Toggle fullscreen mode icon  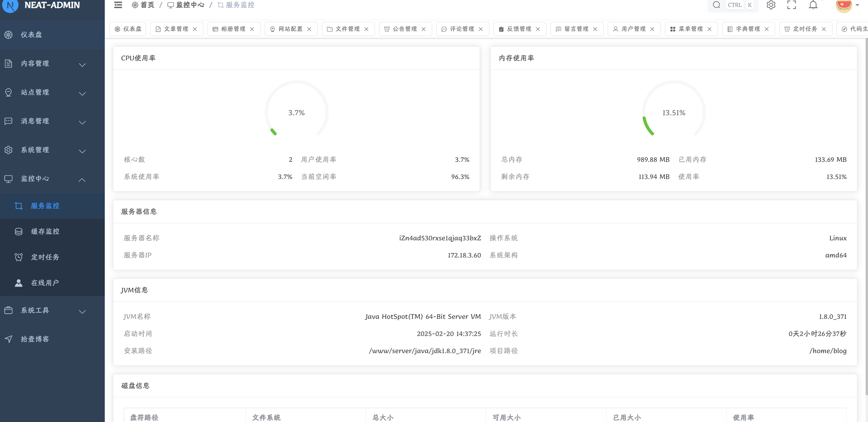[792, 5]
